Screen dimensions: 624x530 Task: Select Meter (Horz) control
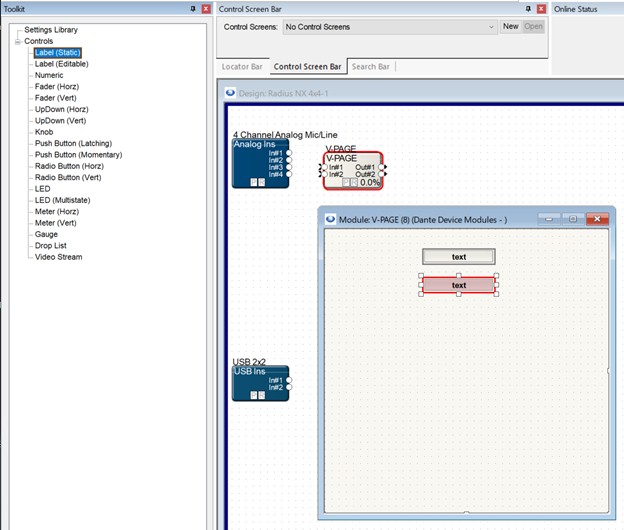point(57,211)
